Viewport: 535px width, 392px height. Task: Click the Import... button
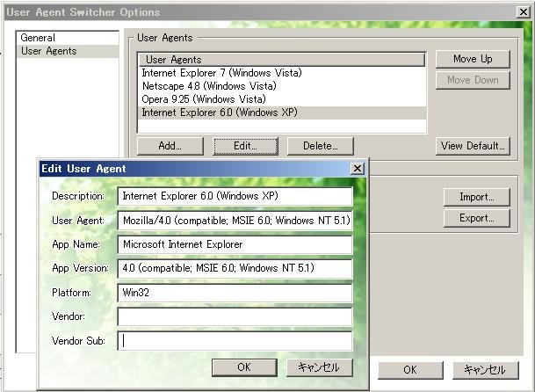point(477,197)
